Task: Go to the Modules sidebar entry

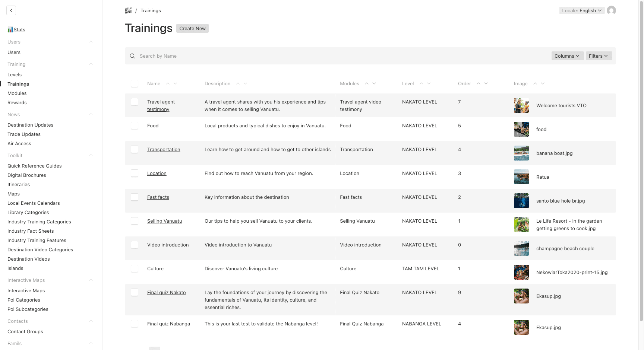Action: click(x=17, y=93)
